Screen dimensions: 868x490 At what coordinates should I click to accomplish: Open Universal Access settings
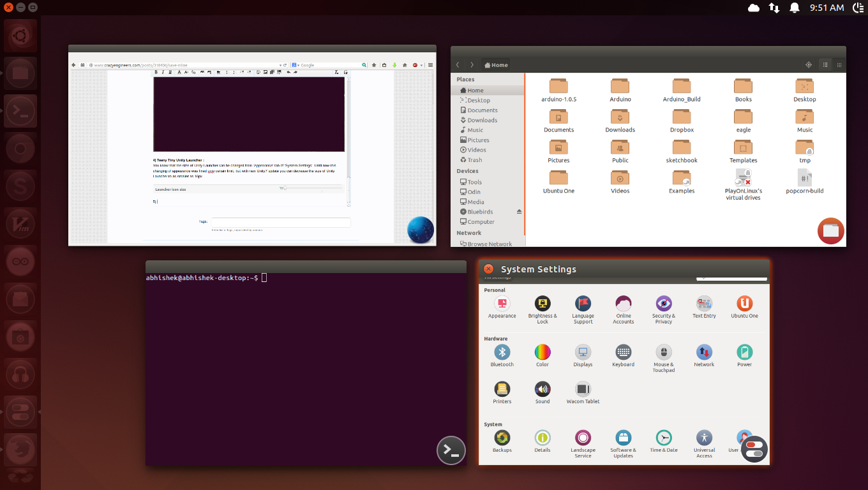tap(704, 443)
